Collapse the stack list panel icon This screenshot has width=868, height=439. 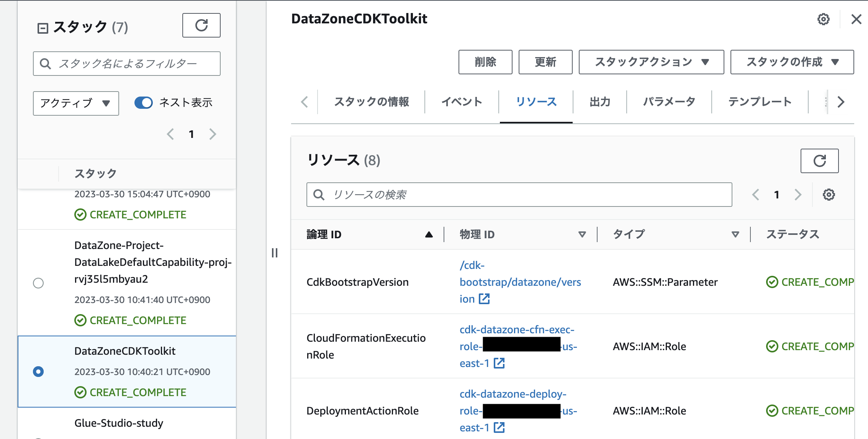[x=43, y=28]
